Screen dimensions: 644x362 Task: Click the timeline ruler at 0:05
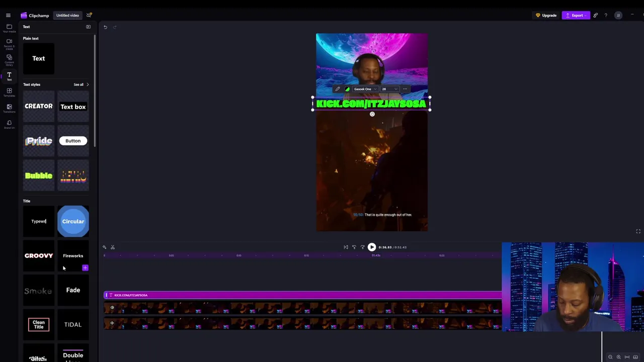[x=172, y=255]
